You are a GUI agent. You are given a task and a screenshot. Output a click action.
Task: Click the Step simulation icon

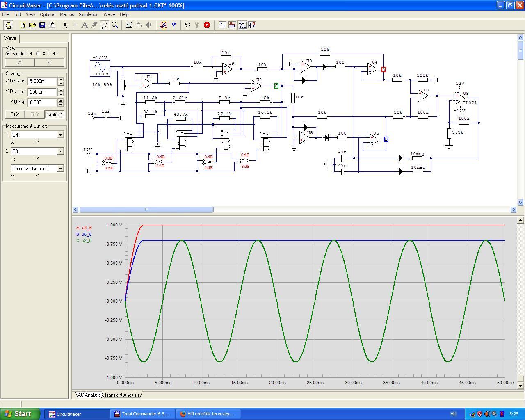(197, 25)
